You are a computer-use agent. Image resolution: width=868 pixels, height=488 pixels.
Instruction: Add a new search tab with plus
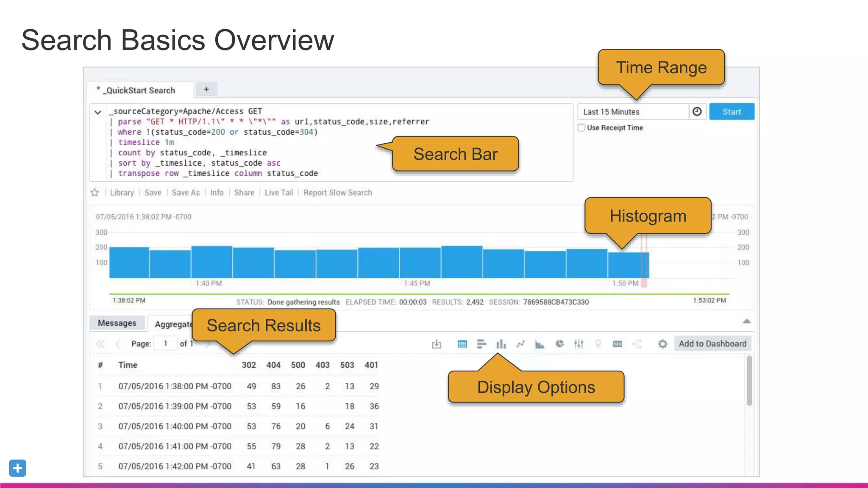206,89
